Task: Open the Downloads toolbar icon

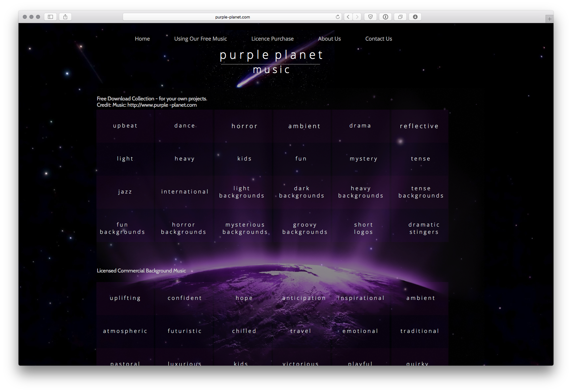Action: (x=415, y=17)
